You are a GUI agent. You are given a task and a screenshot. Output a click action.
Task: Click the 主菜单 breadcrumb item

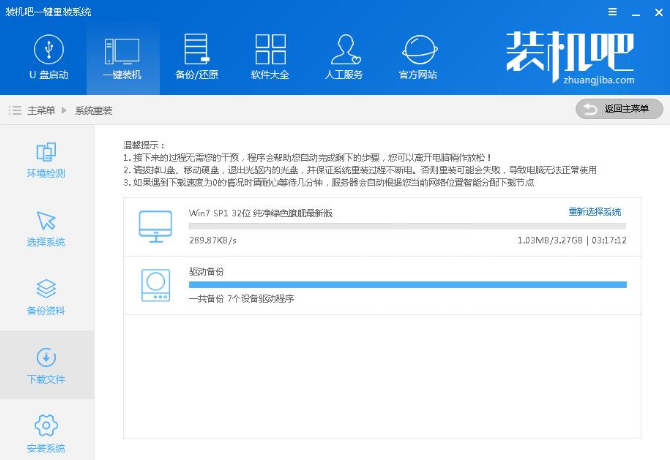41,109
